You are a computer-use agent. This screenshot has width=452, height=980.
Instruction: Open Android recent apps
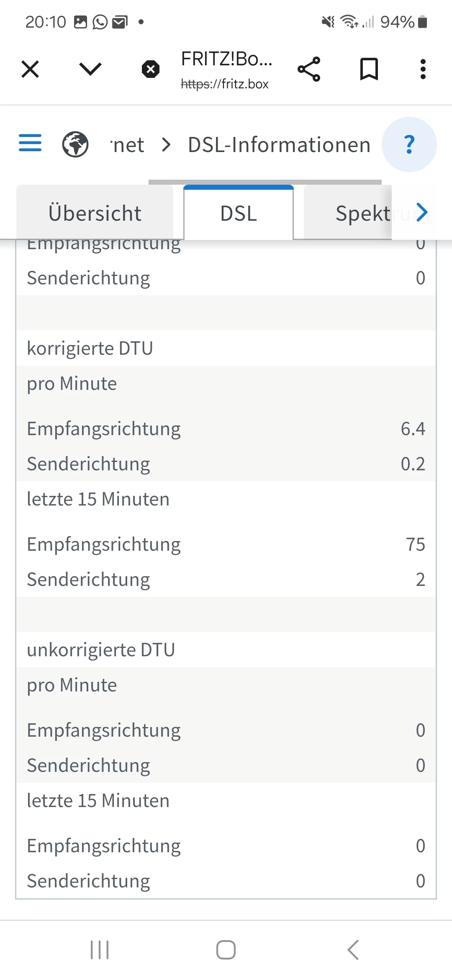click(100, 949)
